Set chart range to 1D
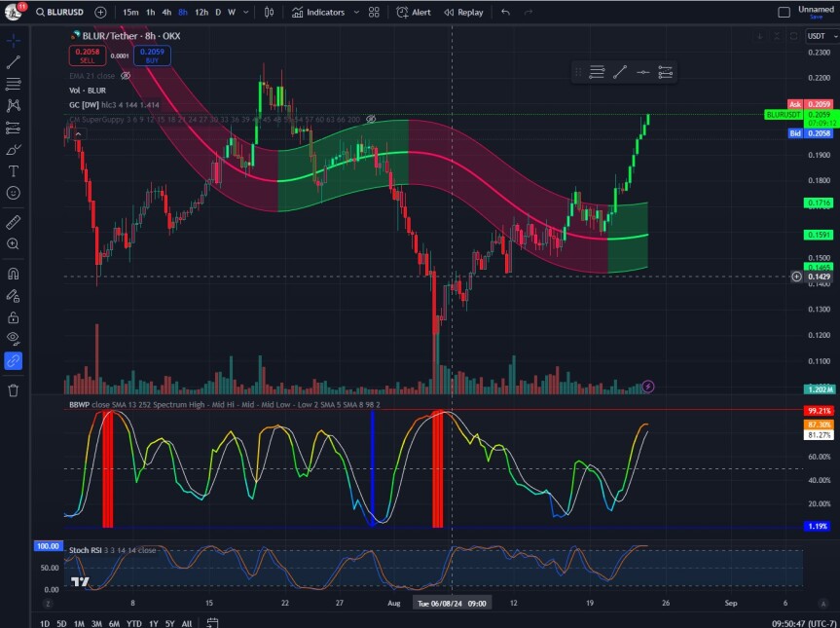This screenshot has width=840, height=628. click(x=45, y=623)
